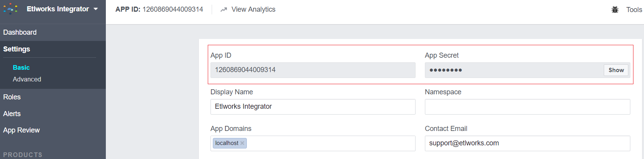Click the View Analytics trend icon

click(223, 9)
